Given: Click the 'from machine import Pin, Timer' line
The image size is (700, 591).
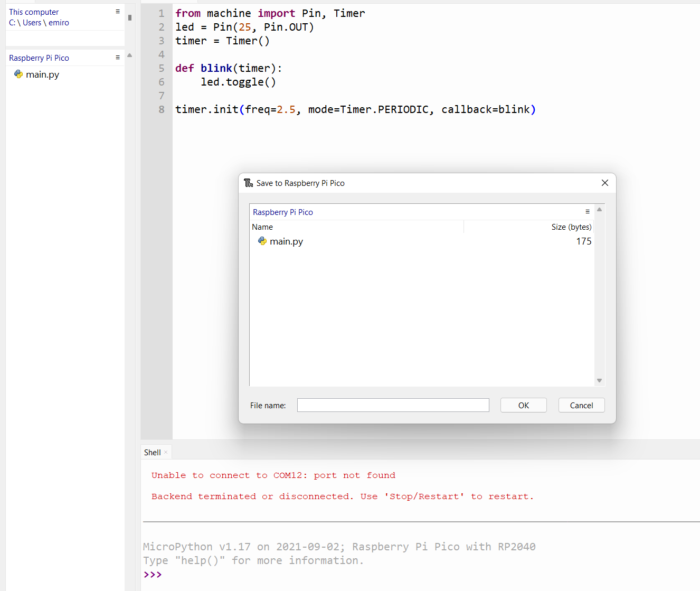Looking at the screenshot, I should 270,13.
